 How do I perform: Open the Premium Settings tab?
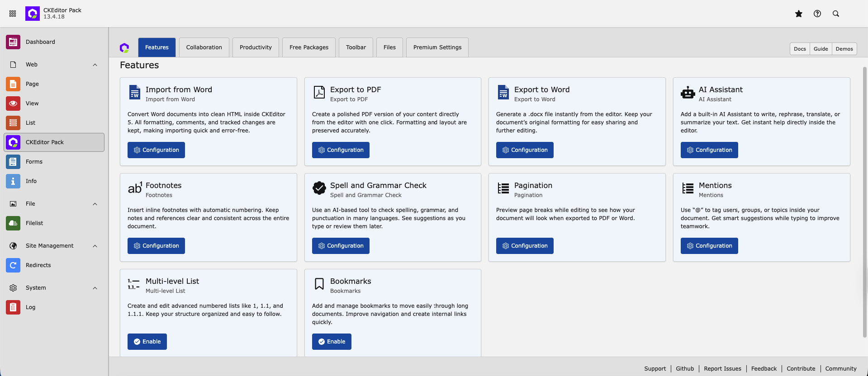pyautogui.click(x=437, y=47)
